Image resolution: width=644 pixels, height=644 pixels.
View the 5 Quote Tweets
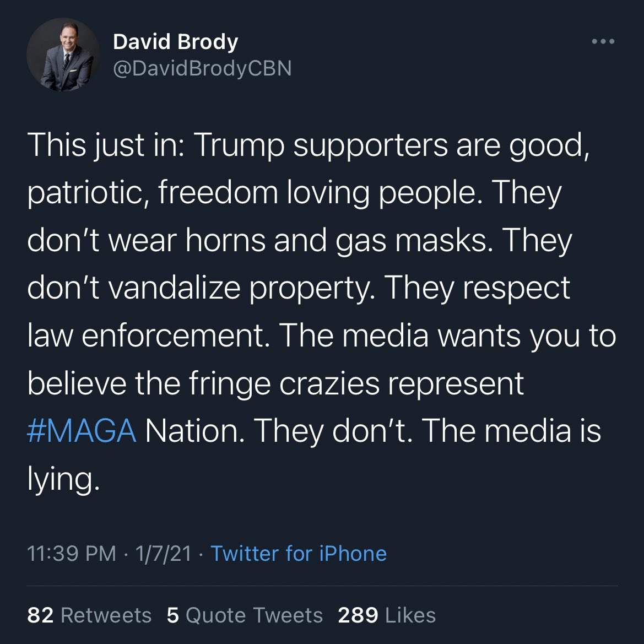(x=245, y=615)
